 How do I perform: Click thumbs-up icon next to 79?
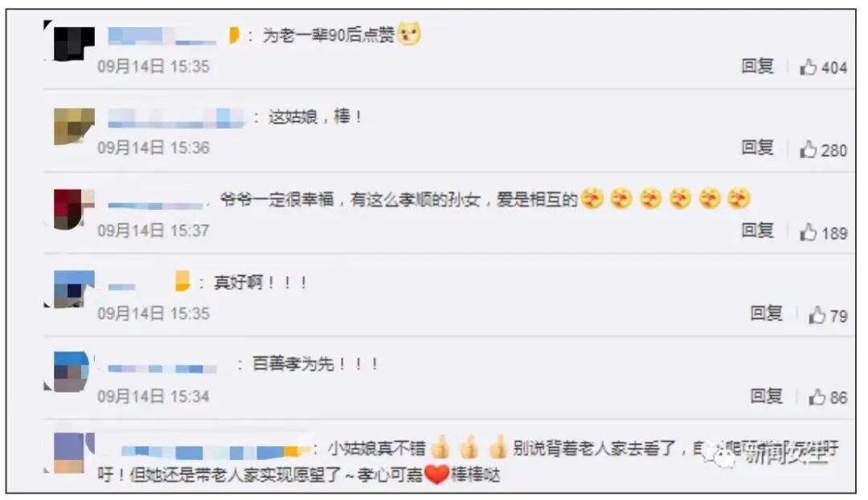[817, 314]
